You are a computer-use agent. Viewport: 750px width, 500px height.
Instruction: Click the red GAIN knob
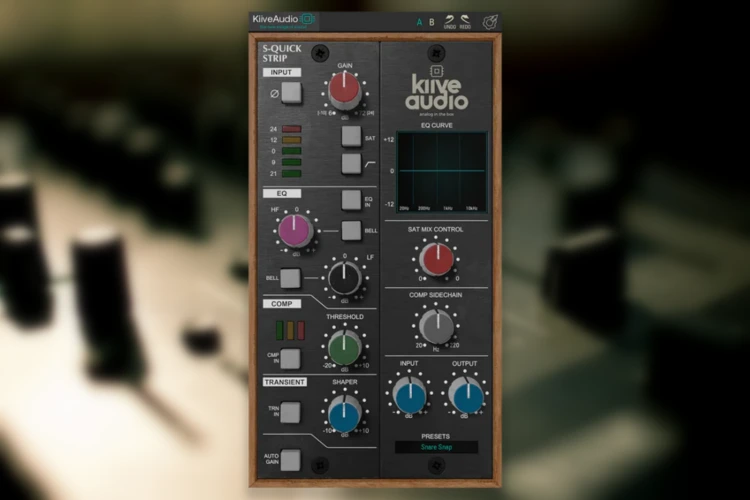click(x=344, y=90)
